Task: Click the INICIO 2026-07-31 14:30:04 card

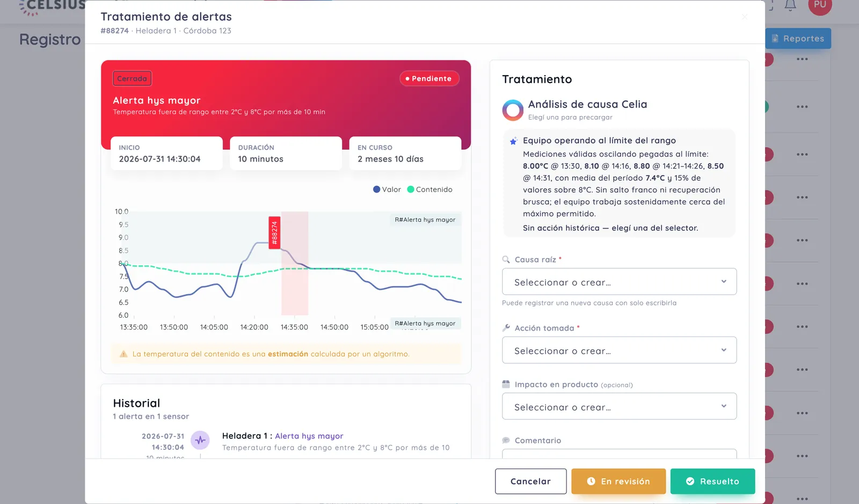Action: (x=166, y=154)
